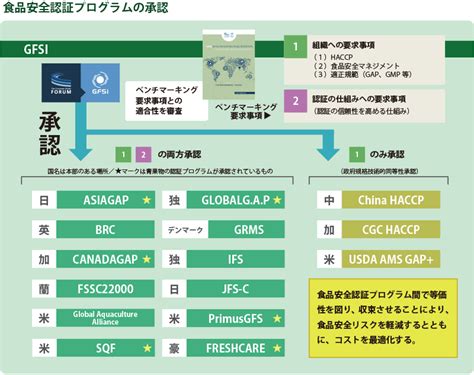
Task: Click the 日 country box beside ASIAGAP
Action: tap(44, 200)
